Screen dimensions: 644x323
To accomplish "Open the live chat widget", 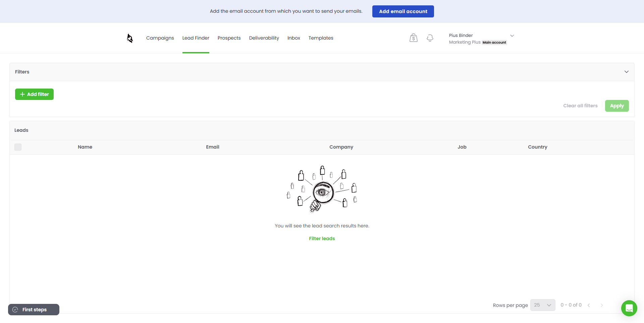I will pyautogui.click(x=629, y=308).
